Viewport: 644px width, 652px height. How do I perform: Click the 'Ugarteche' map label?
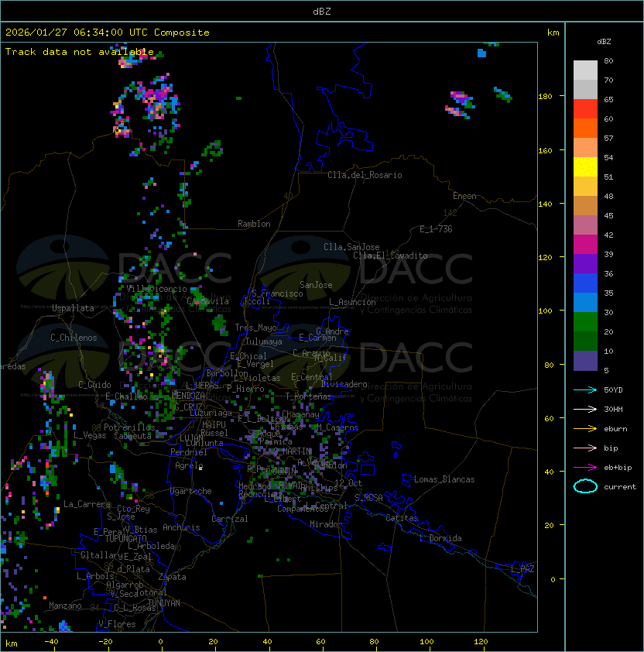coord(191,491)
